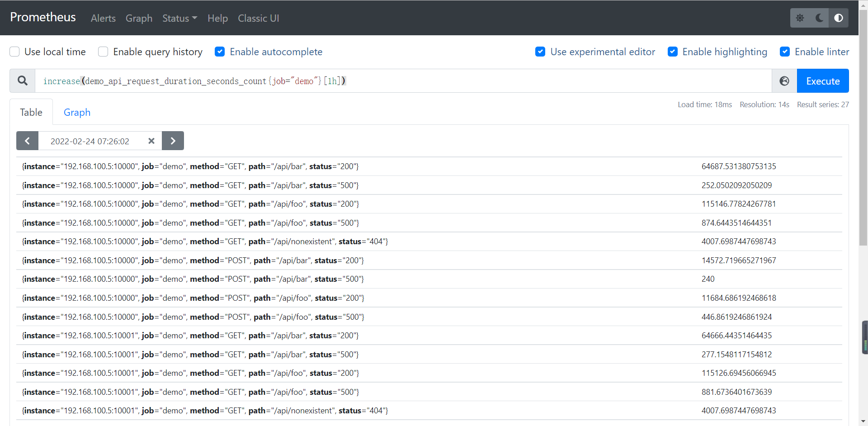The width and height of the screenshot is (868, 426).
Task: Switch to Classic UI
Action: tap(259, 18)
